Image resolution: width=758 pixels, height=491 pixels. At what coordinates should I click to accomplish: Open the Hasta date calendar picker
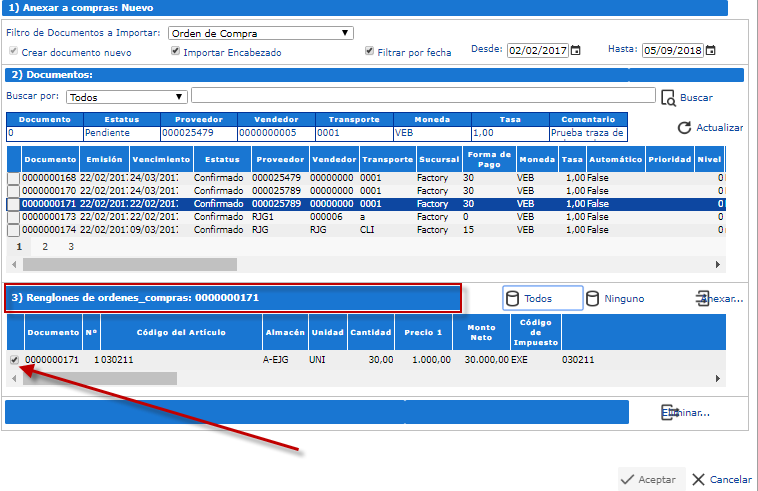pyautogui.click(x=709, y=50)
